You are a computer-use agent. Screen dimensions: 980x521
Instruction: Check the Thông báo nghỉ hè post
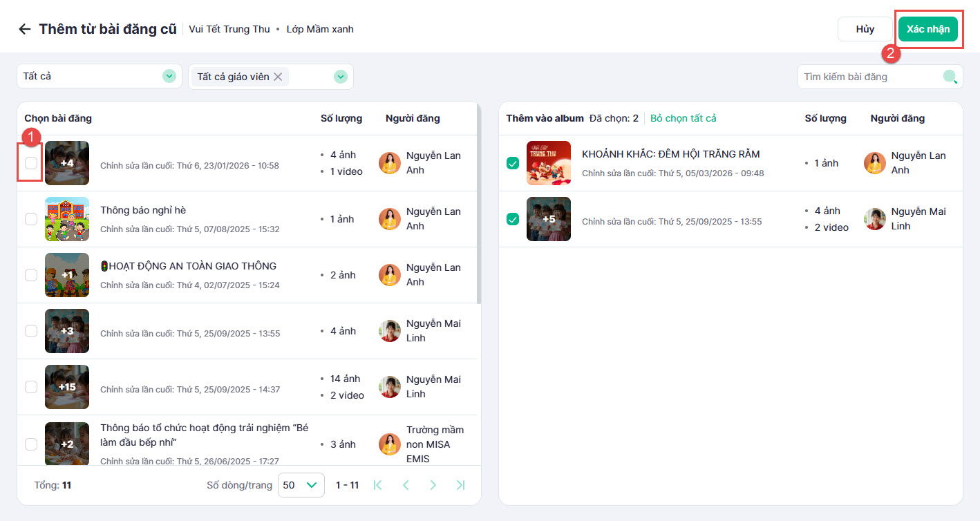[x=31, y=219]
